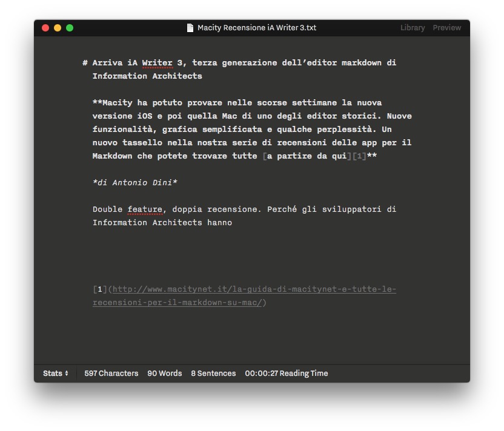Open the Stats dropdown menu
Screen dimensions: 504x431
[x=56, y=373]
